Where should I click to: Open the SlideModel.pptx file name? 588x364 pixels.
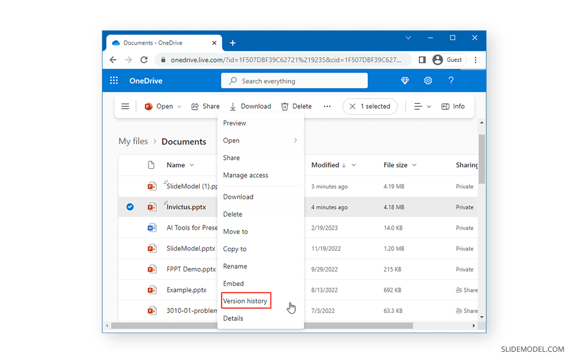tap(191, 248)
